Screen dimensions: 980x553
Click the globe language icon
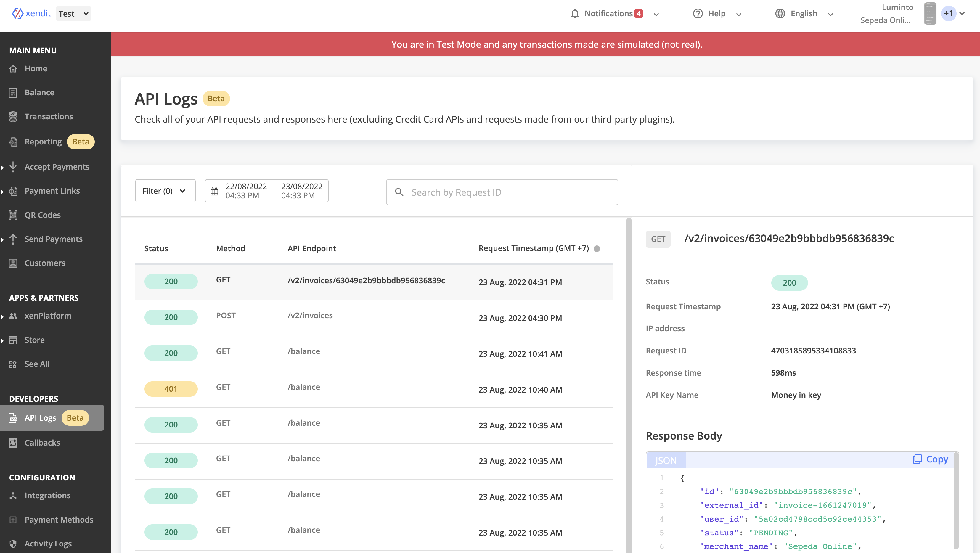pos(780,14)
